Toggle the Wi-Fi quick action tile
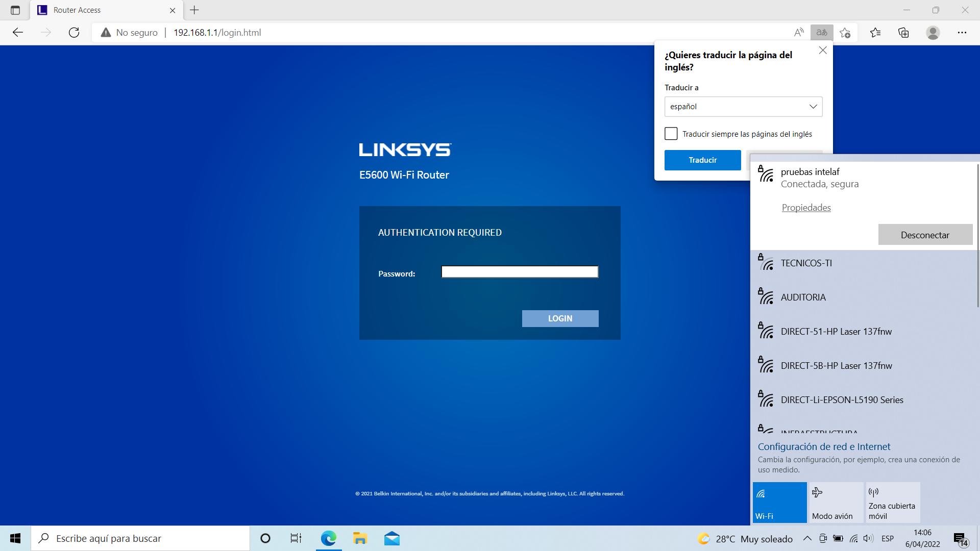980x551 pixels. tap(779, 503)
